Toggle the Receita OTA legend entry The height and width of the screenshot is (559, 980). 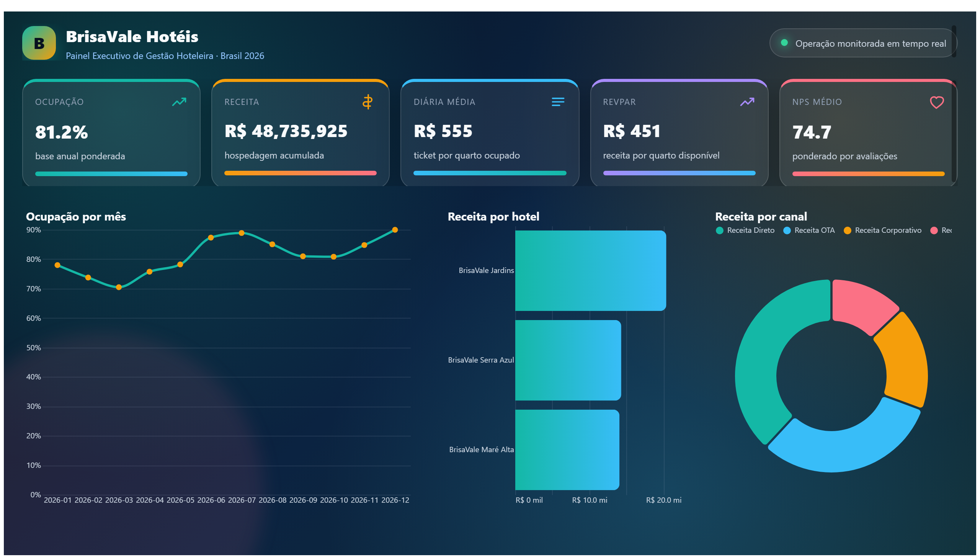coord(809,230)
